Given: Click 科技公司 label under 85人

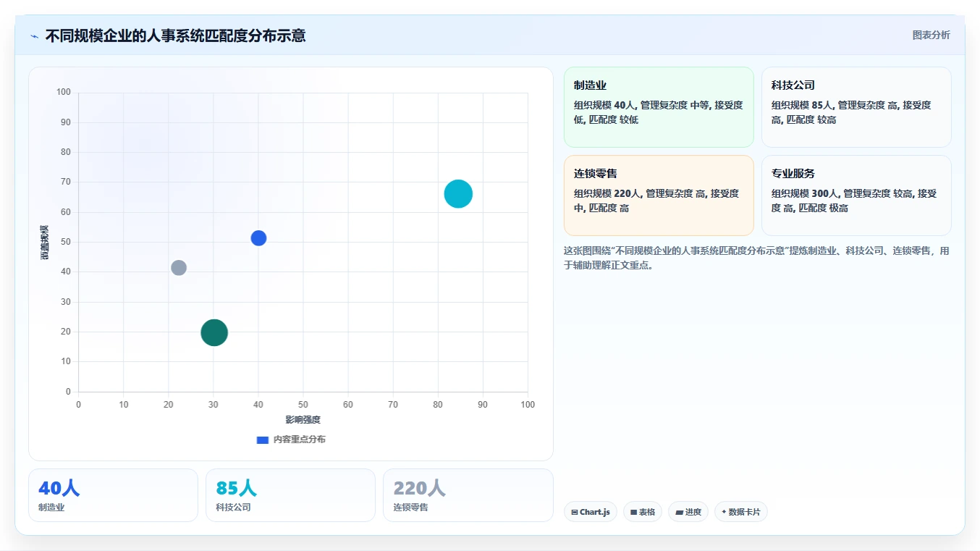Looking at the screenshot, I should pyautogui.click(x=233, y=508).
